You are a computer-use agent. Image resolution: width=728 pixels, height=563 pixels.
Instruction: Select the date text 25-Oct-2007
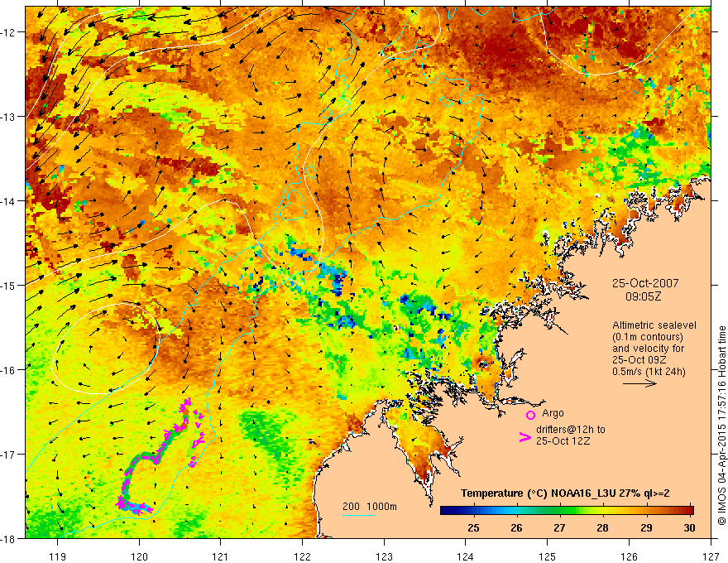pyautogui.click(x=645, y=283)
